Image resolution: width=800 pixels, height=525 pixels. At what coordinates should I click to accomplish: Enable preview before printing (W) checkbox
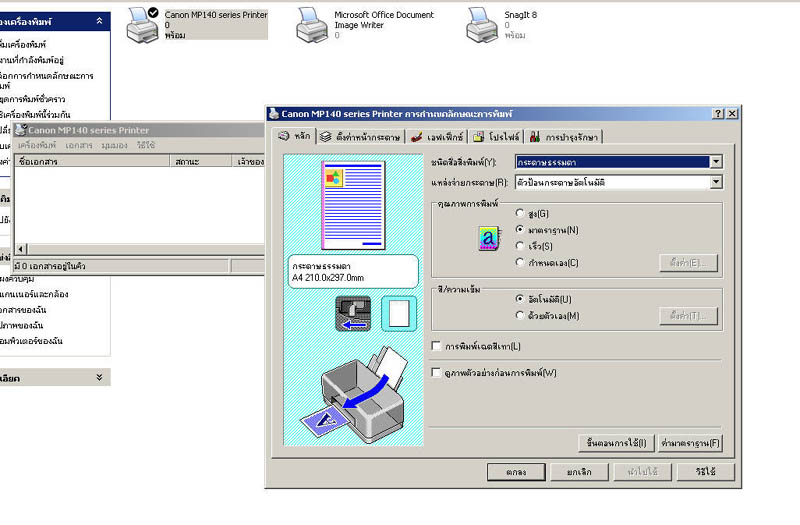(436, 372)
